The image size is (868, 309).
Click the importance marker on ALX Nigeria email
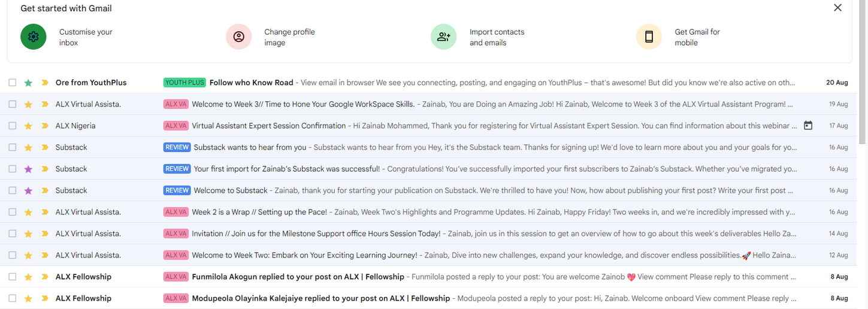44,126
